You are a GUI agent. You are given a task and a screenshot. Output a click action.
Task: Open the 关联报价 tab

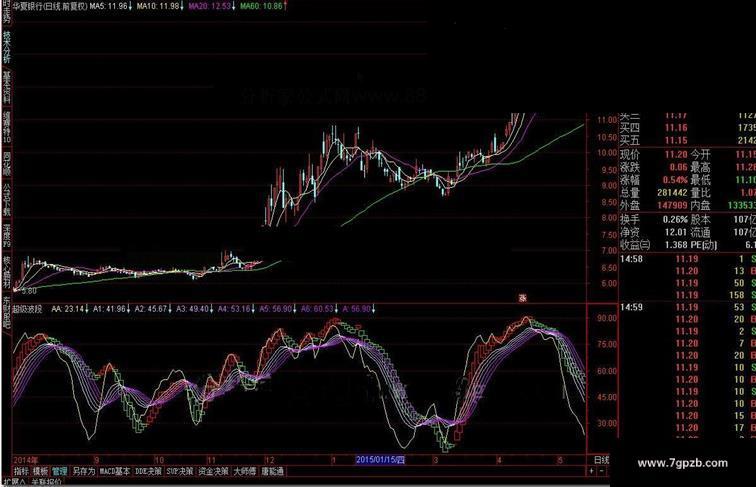pyautogui.click(x=47, y=482)
